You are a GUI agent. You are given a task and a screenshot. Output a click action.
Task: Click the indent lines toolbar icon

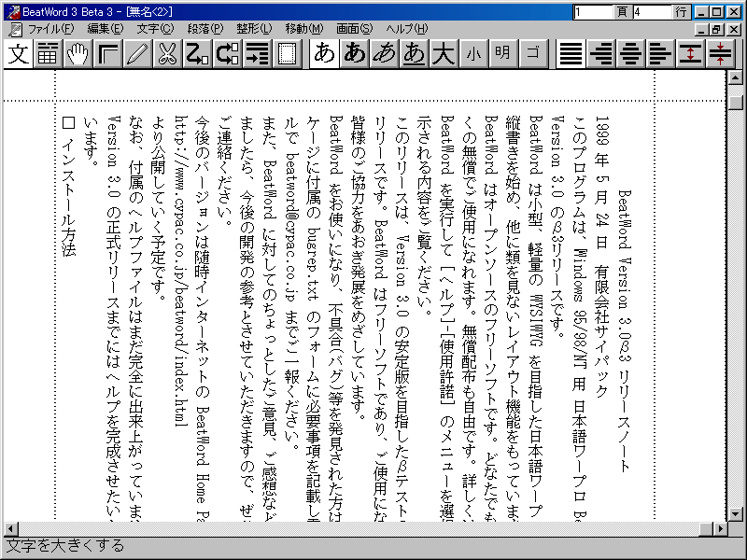pos(258,53)
